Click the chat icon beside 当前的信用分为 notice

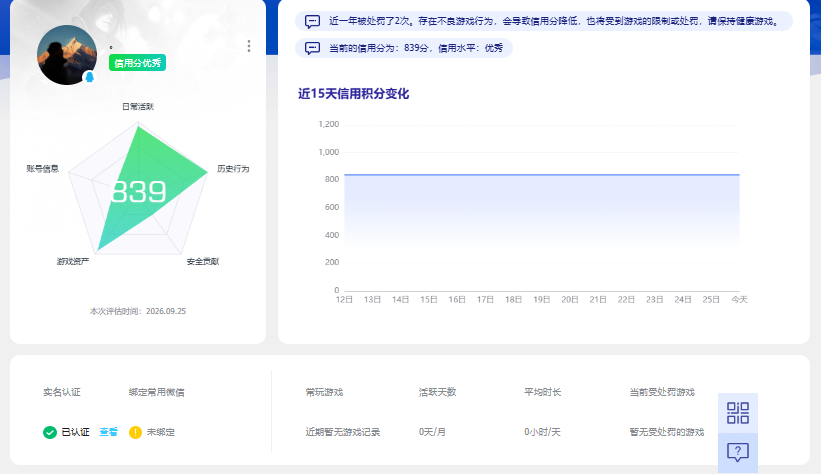click(x=312, y=48)
